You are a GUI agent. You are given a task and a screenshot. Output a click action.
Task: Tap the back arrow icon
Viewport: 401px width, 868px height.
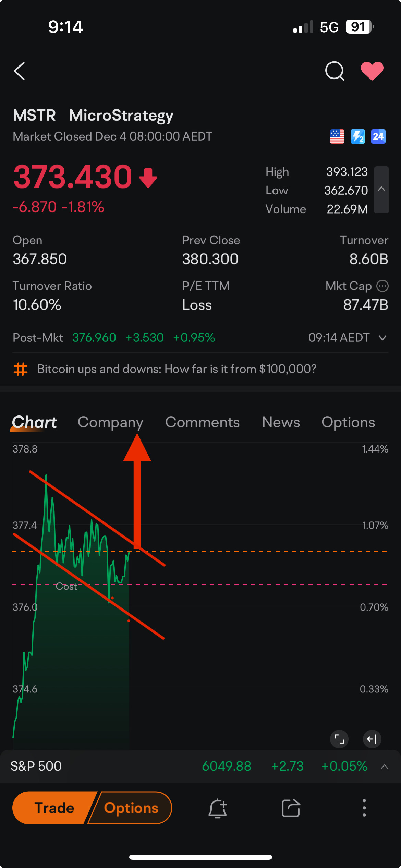tap(20, 71)
